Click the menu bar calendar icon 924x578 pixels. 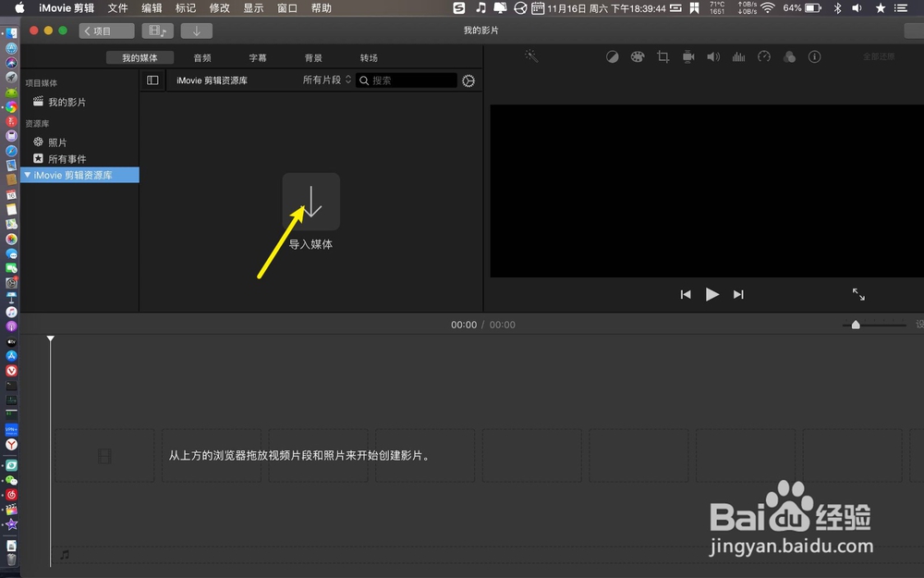coord(538,7)
